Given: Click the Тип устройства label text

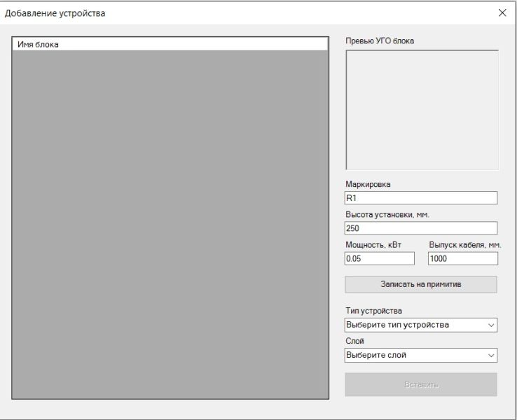Looking at the screenshot, I should coord(373,311).
